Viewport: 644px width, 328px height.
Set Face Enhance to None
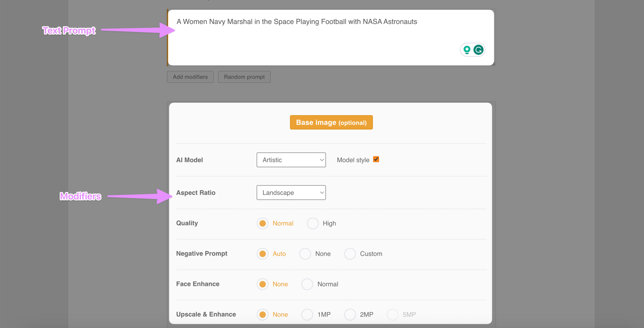262,284
